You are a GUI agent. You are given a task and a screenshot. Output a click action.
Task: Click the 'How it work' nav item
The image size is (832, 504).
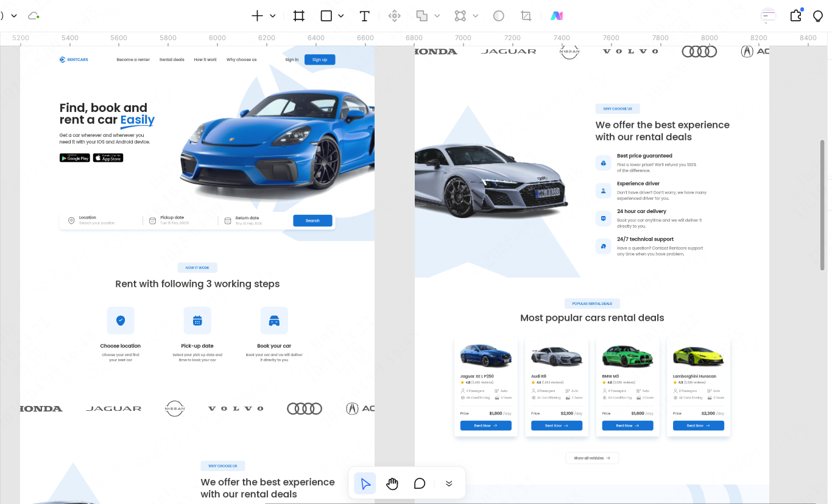[205, 60]
